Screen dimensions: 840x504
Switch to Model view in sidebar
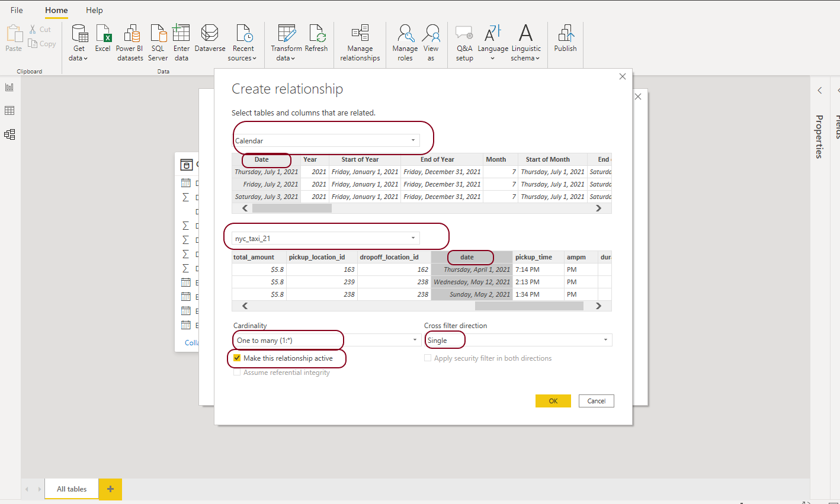click(9, 134)
